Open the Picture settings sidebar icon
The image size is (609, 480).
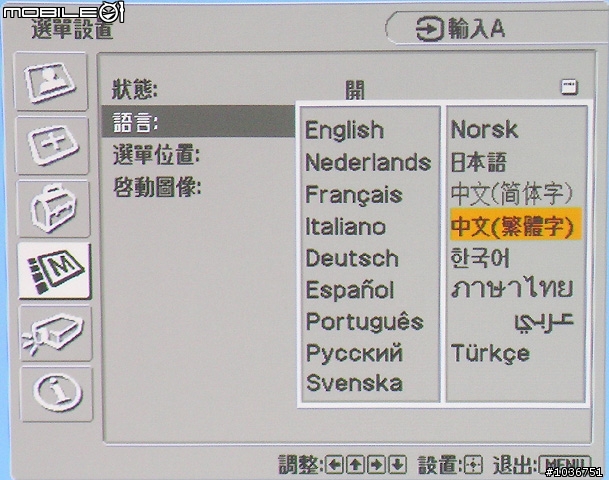click(x=50, y=82)
